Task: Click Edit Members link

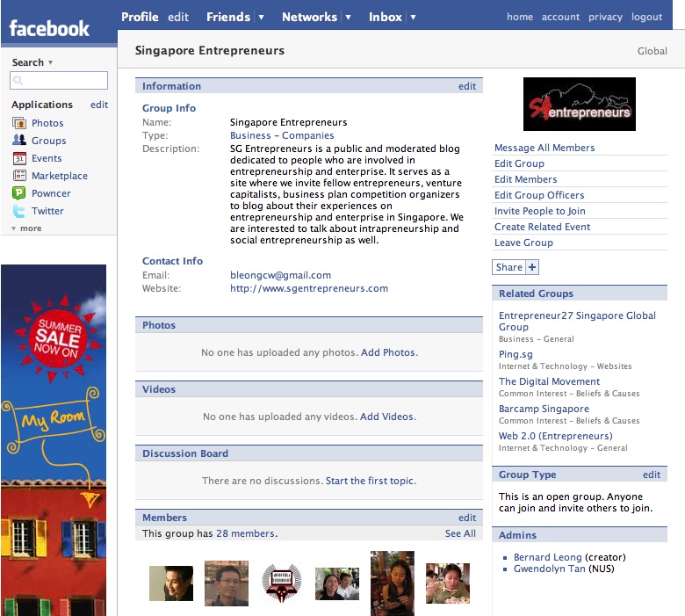Action: [526, 179]
